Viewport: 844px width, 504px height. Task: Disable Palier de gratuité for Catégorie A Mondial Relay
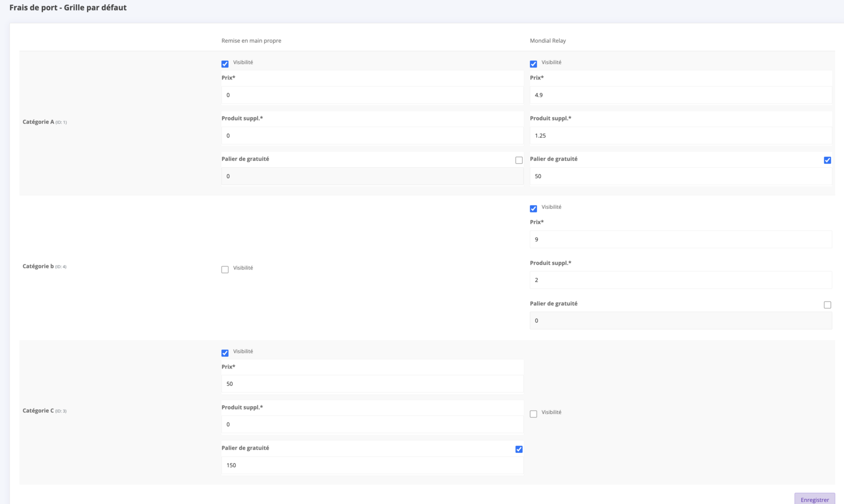(x=827, y=160)
